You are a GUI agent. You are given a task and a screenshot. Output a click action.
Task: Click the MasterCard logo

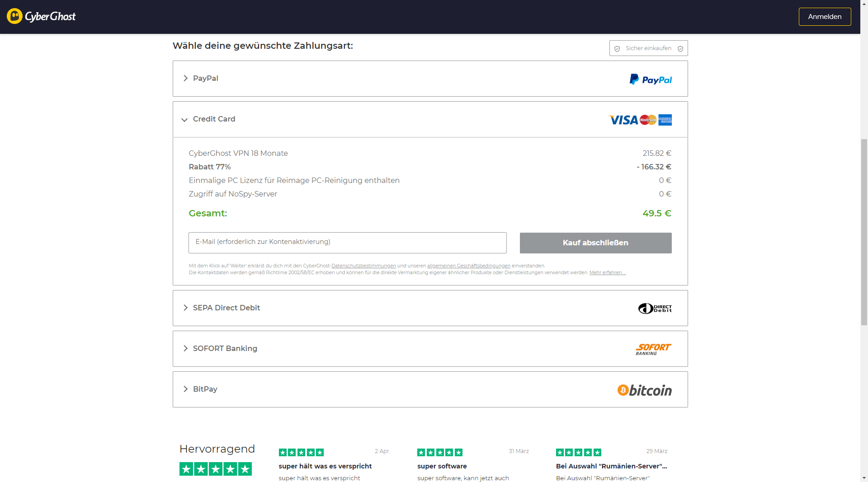point(648,120)
